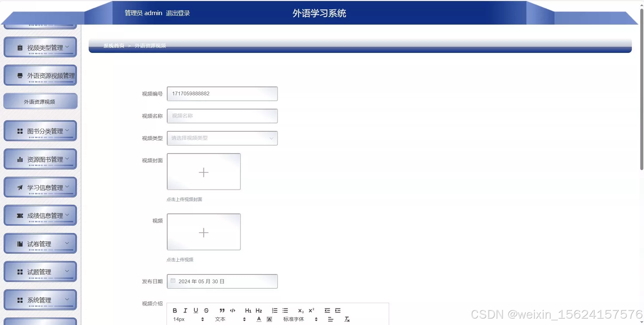Open the 视频类型 select dropdown

pyautogui.click(x=222, y=138)
